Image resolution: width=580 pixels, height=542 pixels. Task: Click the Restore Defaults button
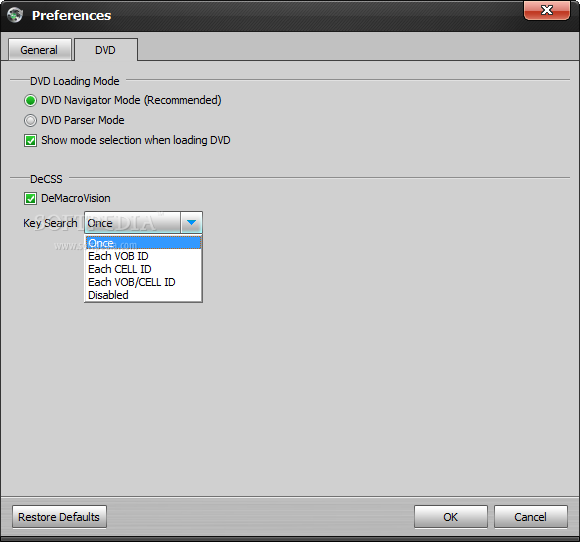[x=59, y=516]
